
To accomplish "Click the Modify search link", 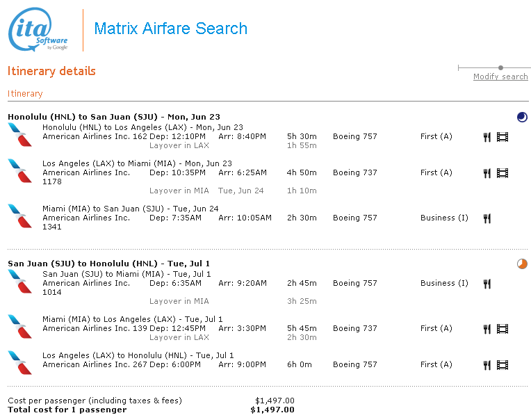I will coord(500,76).
